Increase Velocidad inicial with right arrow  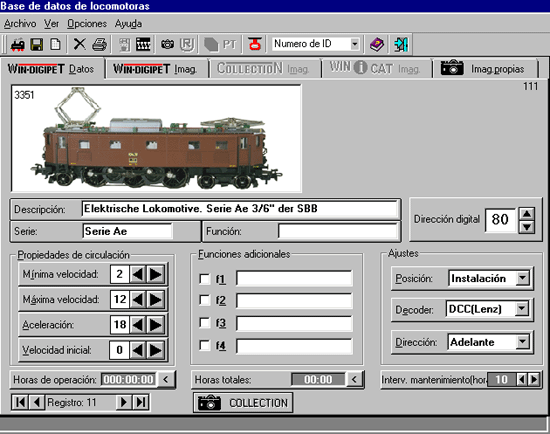[155, 350]
